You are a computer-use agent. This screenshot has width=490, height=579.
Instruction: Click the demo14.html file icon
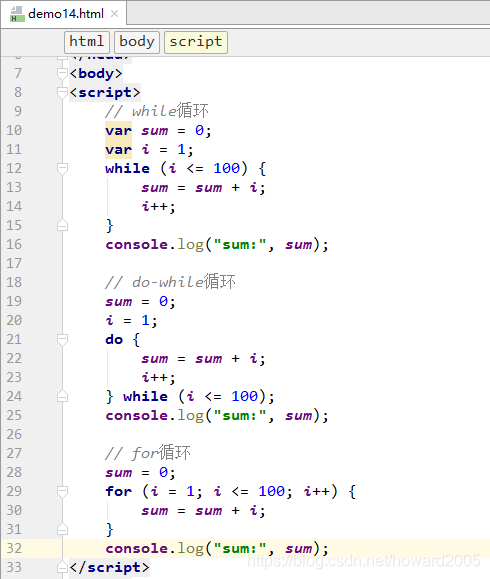pos(17,14)
